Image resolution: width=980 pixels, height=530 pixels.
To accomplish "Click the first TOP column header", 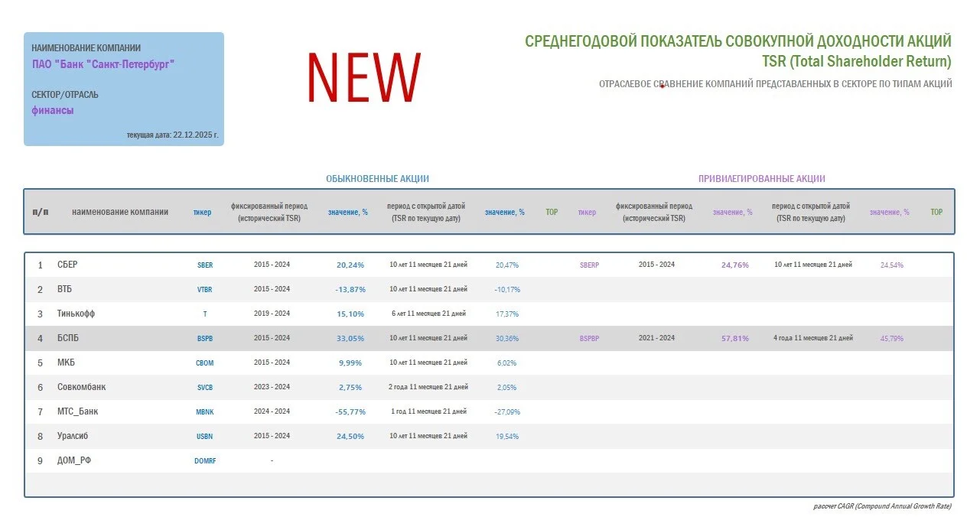I will (552, 212).
